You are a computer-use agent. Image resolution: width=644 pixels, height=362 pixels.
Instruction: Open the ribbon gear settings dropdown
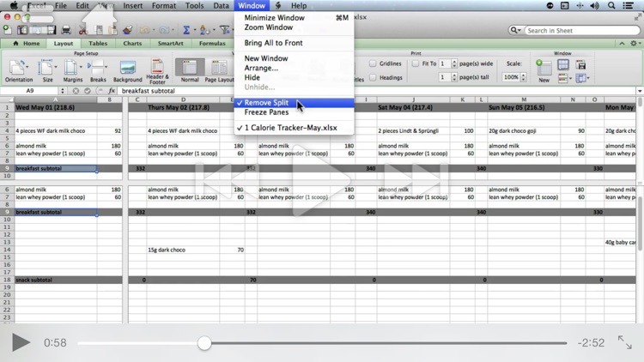click(x=635, y=43)
